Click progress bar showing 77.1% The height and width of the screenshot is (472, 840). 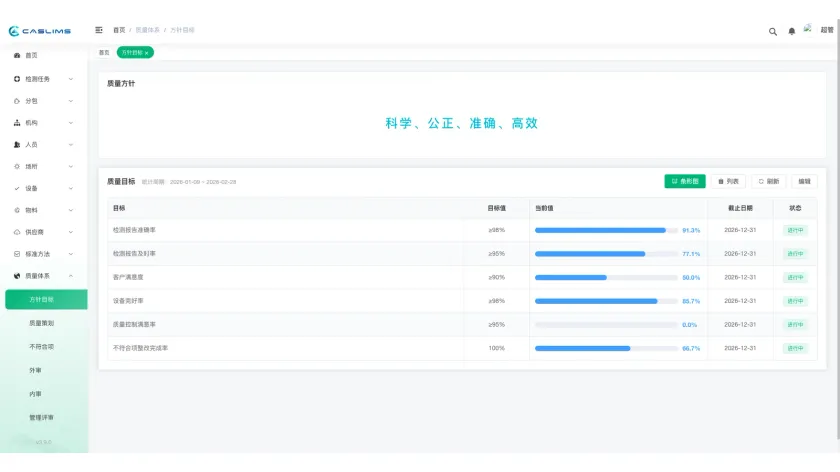(x=606, y=254)
